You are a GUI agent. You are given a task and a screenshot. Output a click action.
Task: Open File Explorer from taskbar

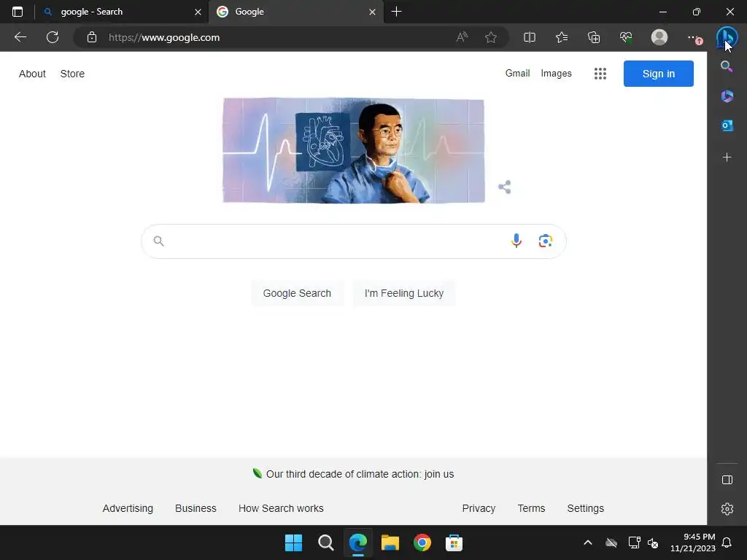pyautogui.click(x=390, y=542)
